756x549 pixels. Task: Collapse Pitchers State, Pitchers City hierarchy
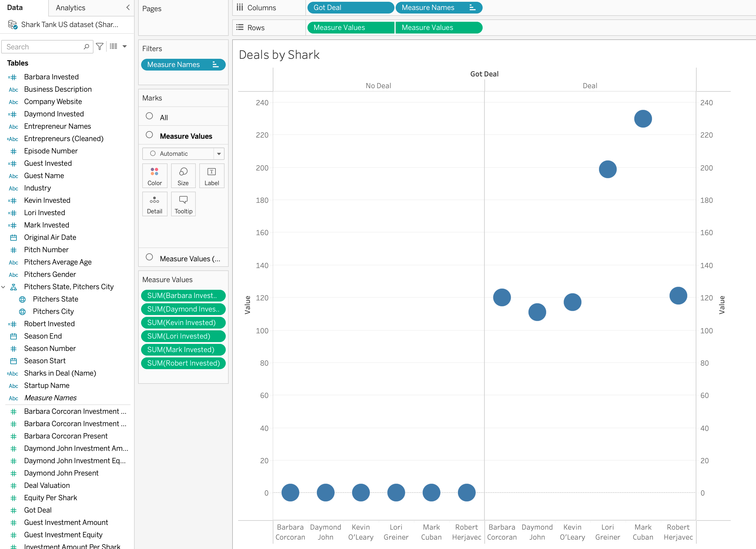coord(3,287)
